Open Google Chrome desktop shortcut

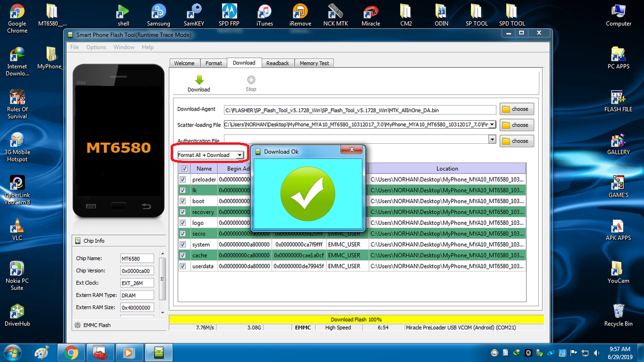coord(17,19)
